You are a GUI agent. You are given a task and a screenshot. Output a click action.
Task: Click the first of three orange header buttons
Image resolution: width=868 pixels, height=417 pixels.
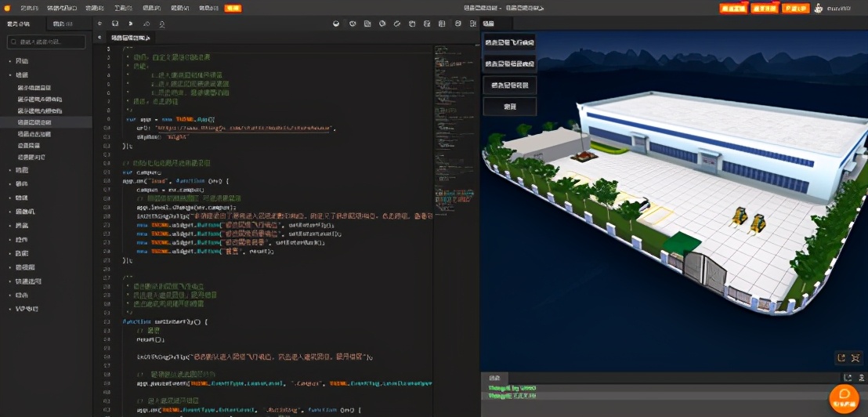[733, 9]
